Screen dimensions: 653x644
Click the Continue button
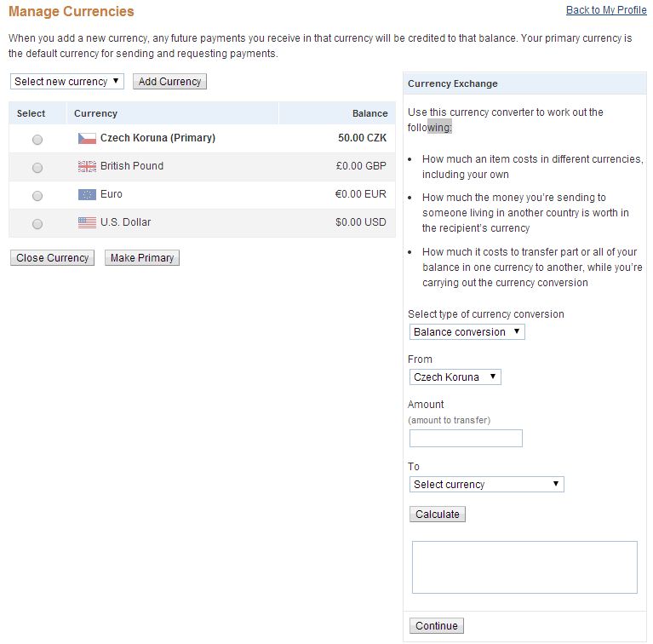[x=437, y=626]
